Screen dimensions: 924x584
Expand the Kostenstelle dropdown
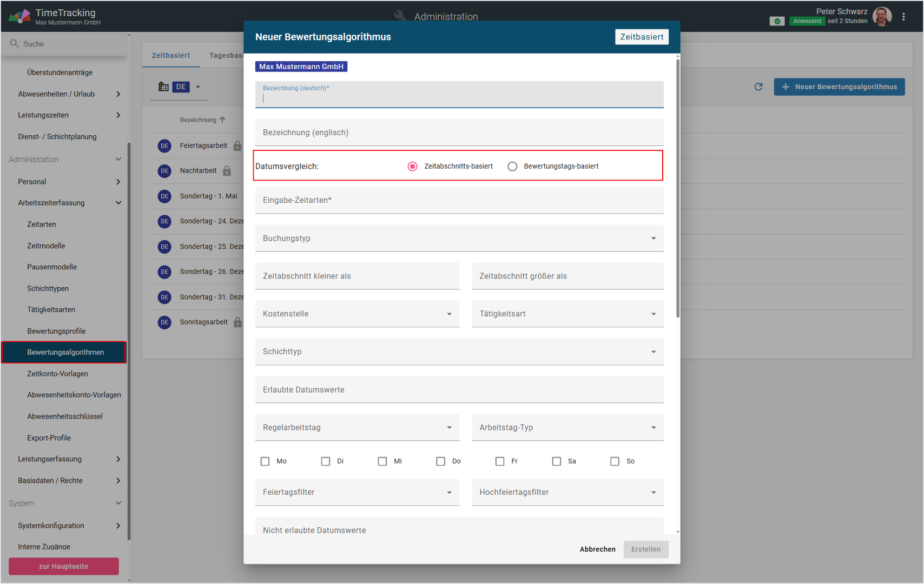point(357,314)
